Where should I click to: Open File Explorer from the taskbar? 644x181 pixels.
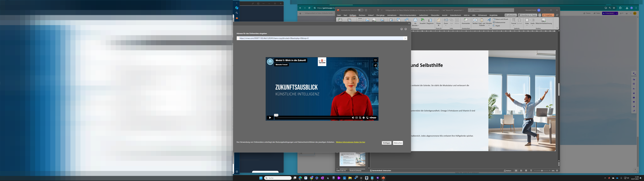tap(350, 178)
